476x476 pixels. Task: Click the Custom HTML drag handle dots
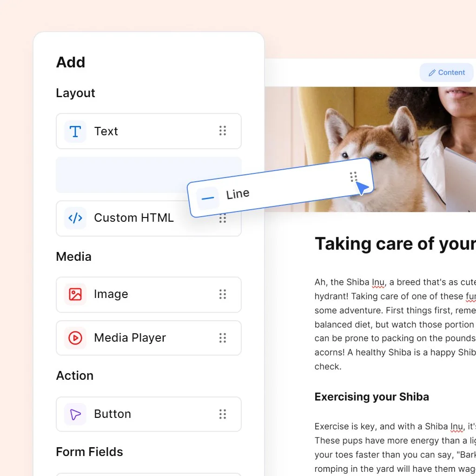click(223, 218)
